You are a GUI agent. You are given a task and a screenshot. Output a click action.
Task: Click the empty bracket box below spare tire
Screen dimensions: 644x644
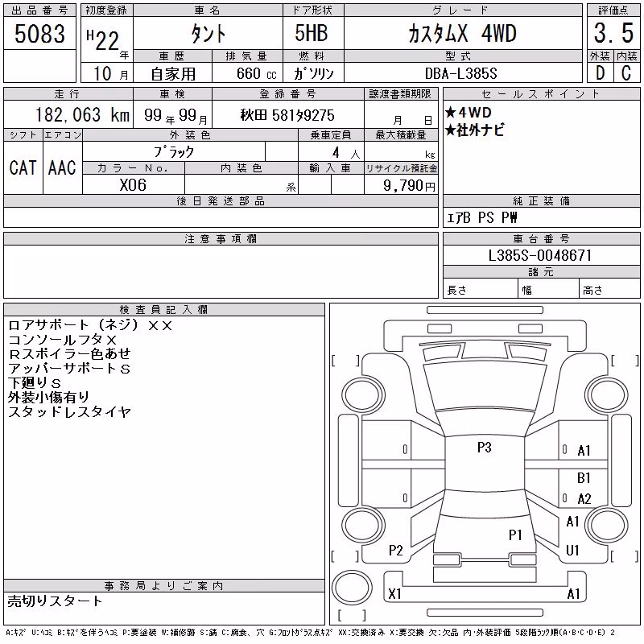[x=352, y=615]
